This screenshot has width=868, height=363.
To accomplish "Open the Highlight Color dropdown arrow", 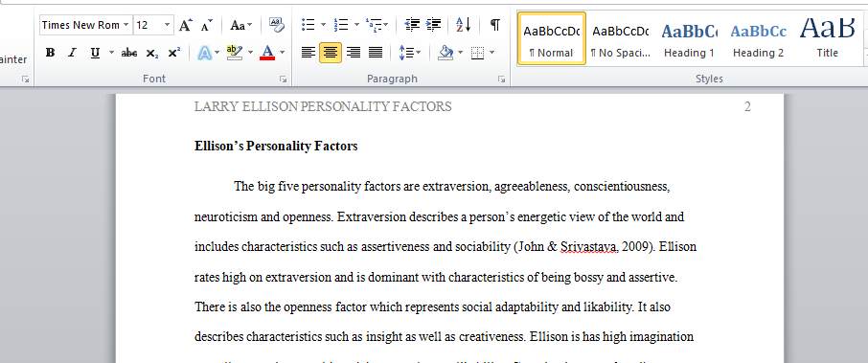I will [250, 53].
